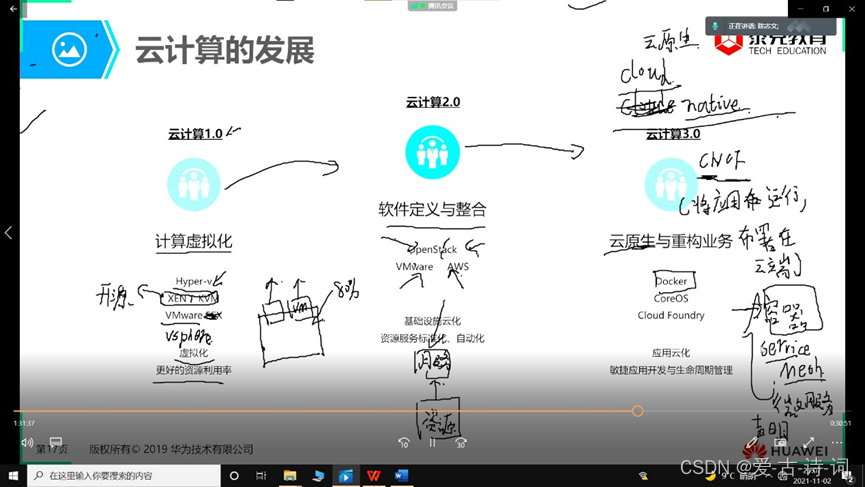Pause the video playback
Screen dimensions: 865x487
(432, 442)
